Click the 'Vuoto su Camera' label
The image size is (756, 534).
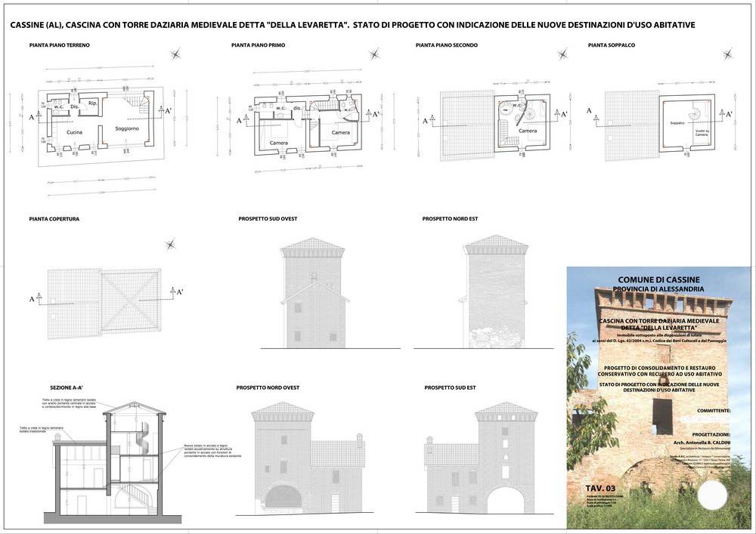701,133
